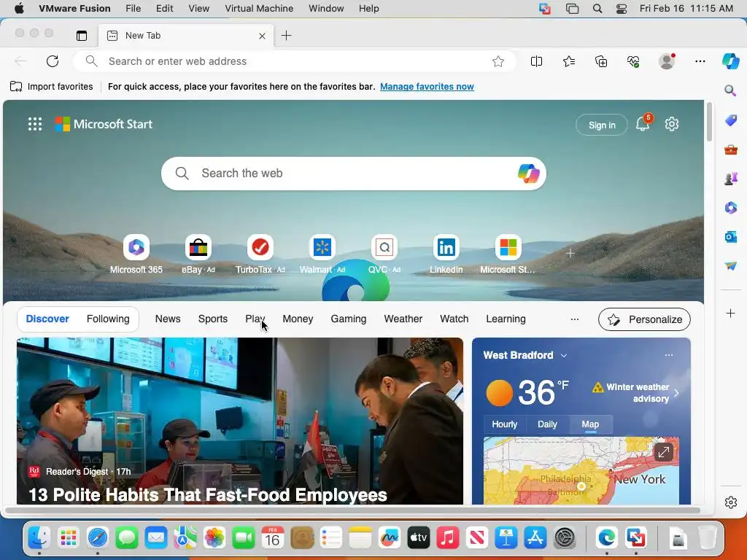The height and width of the screenshot is (560, 747).
Task: Open the VMware Fusion View menu
Action: (x=198, y=9)
